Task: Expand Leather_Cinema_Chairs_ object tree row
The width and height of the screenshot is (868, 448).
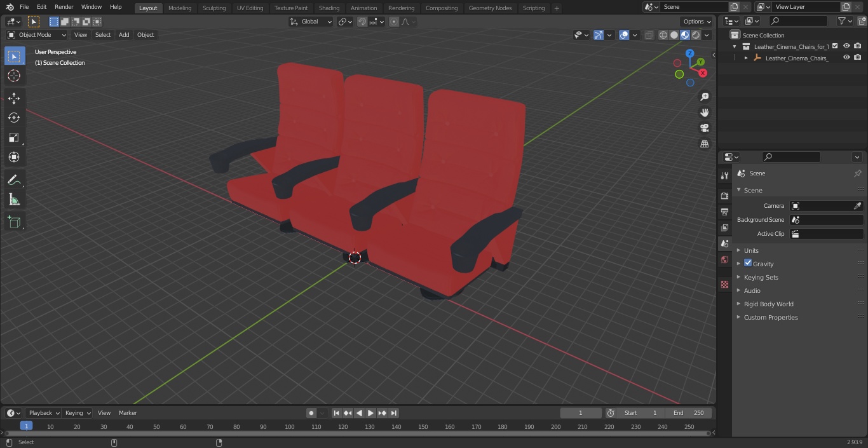Action: (x=746, y=58)
